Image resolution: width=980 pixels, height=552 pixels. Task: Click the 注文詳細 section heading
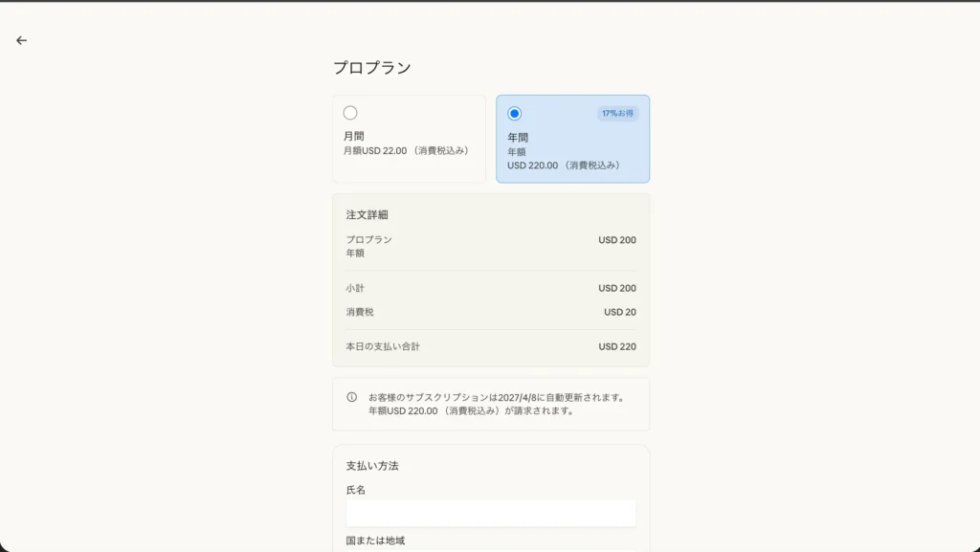point(367,215)
